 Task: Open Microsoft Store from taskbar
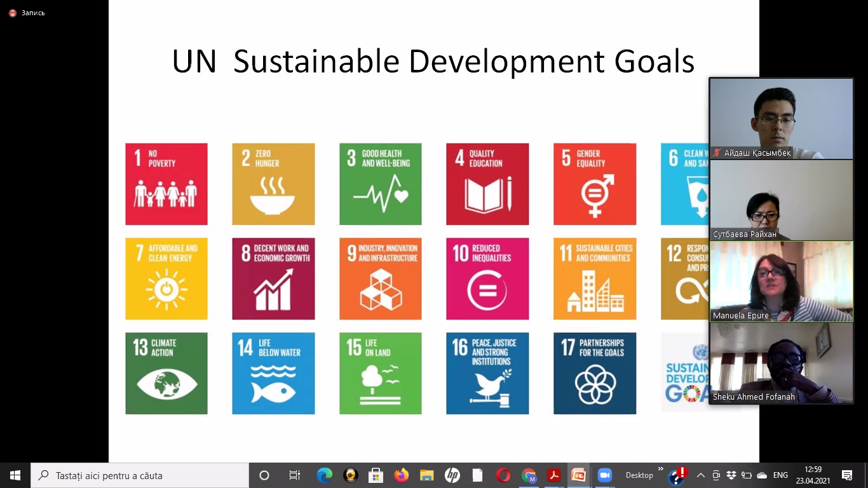pyautogui.click(x=376, y=475)
